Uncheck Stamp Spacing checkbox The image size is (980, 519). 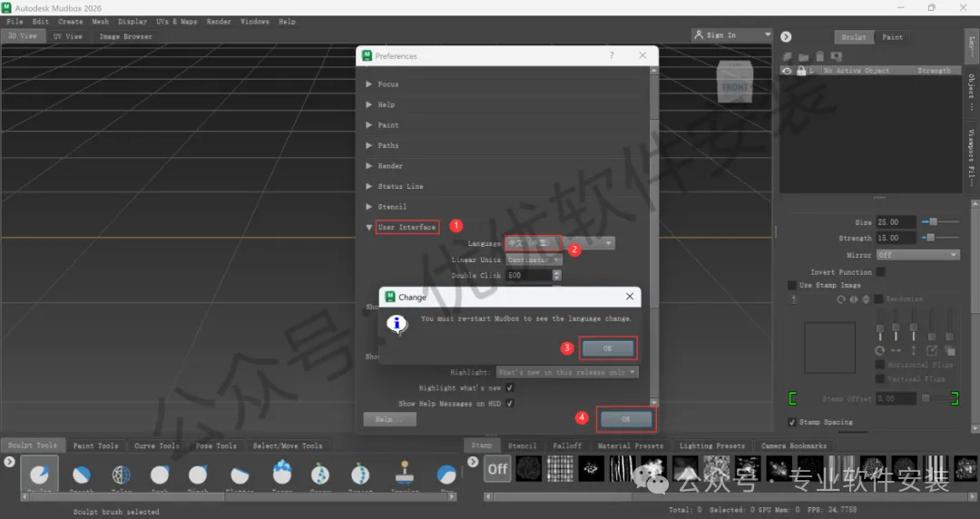point(792,422)
